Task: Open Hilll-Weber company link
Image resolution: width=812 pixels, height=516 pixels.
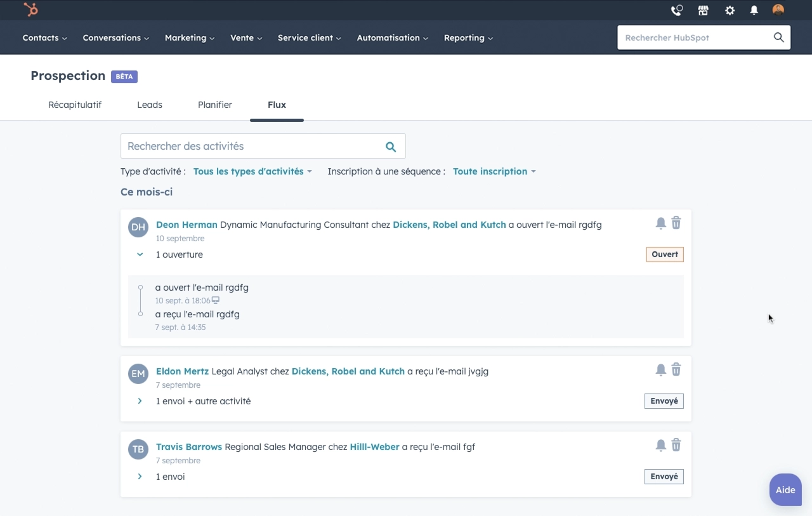Action: click(x=374, y=447)
